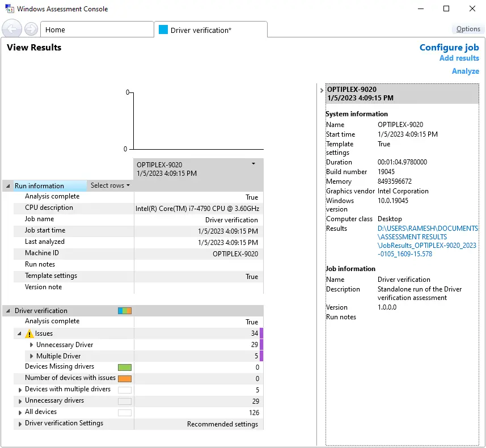The height and width of the screenshot is (448, 486).
Task: Click the Version 1.0.0.0 value
Action: (x=387, y=307)
